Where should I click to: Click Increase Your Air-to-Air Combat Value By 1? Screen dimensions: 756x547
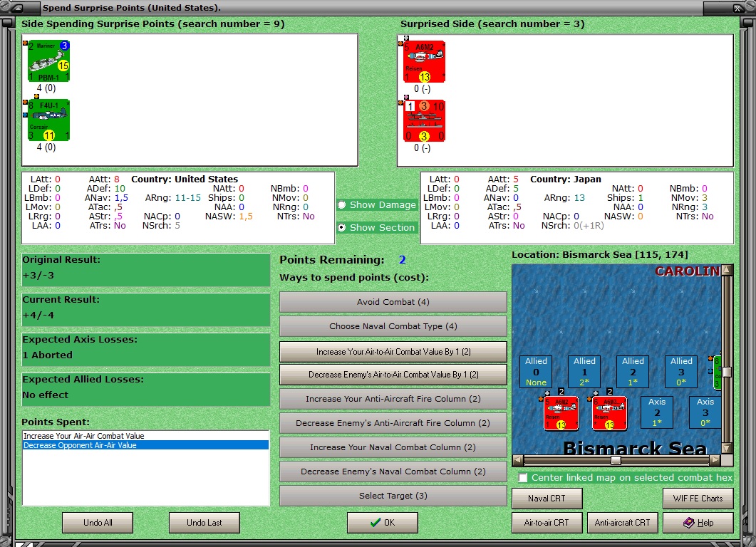pos(393,352)
